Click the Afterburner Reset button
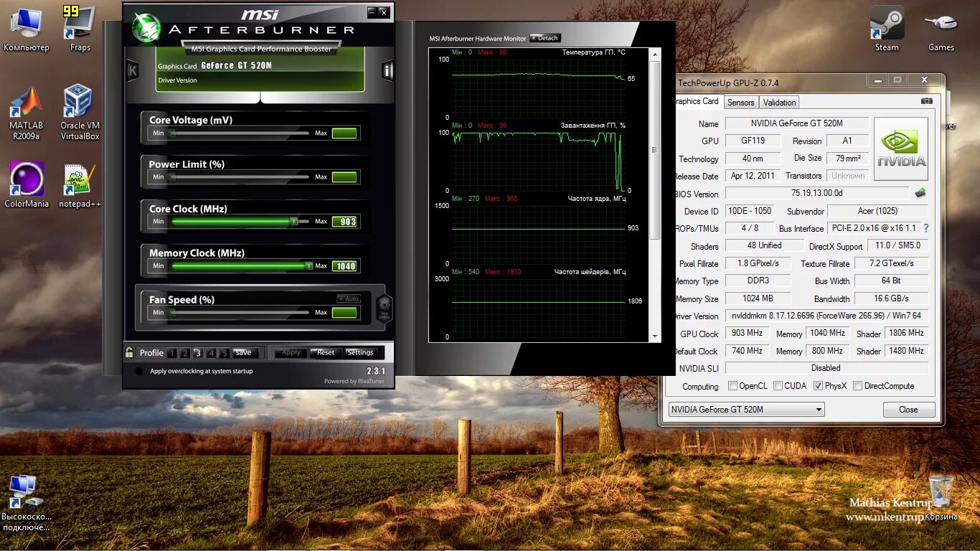The image size is (980, 551). pyautogui.click(x=326, y=352)
